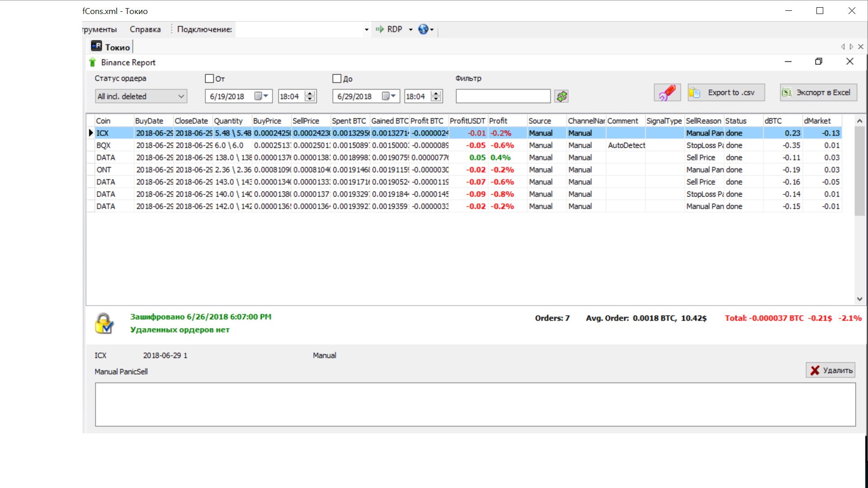Click the globe icon in toolbar

coord(423,29)
